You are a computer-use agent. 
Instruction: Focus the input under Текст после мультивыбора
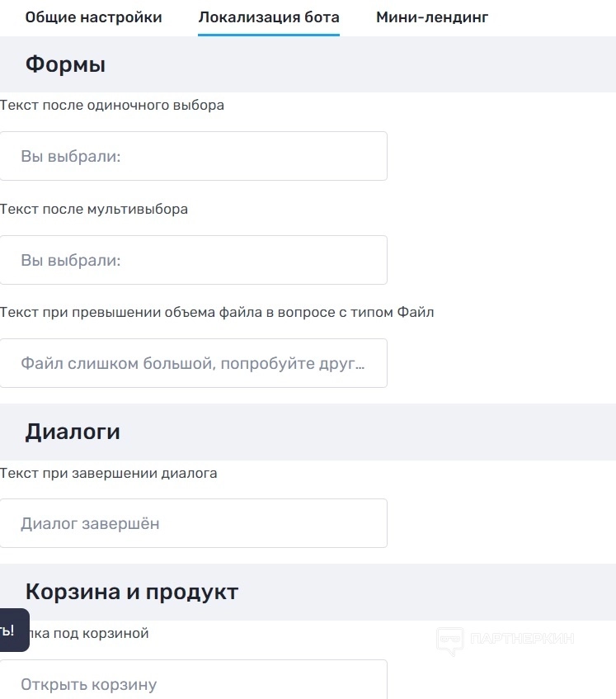tap(193, 260)
